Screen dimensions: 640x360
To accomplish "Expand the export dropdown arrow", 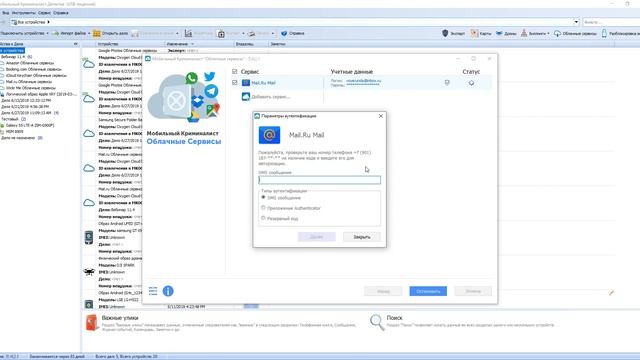I will tap(243, 33).
